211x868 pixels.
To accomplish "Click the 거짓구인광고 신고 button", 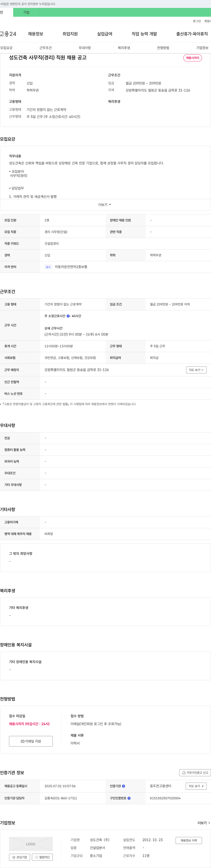I will [x=195, y=773].
